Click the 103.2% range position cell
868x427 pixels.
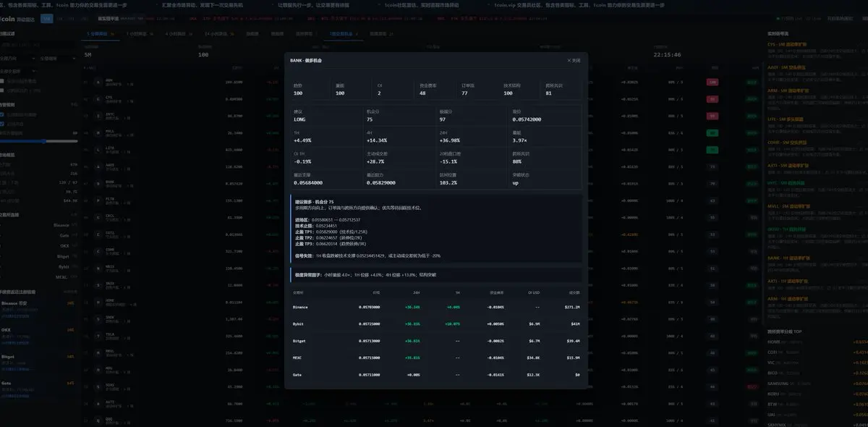[x=472, y=179]
